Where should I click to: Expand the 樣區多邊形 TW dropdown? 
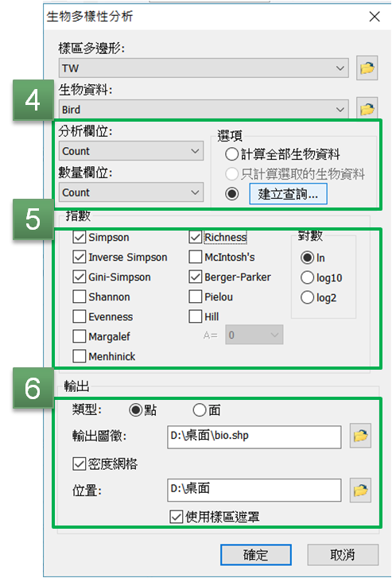click(x=204, y=68)
